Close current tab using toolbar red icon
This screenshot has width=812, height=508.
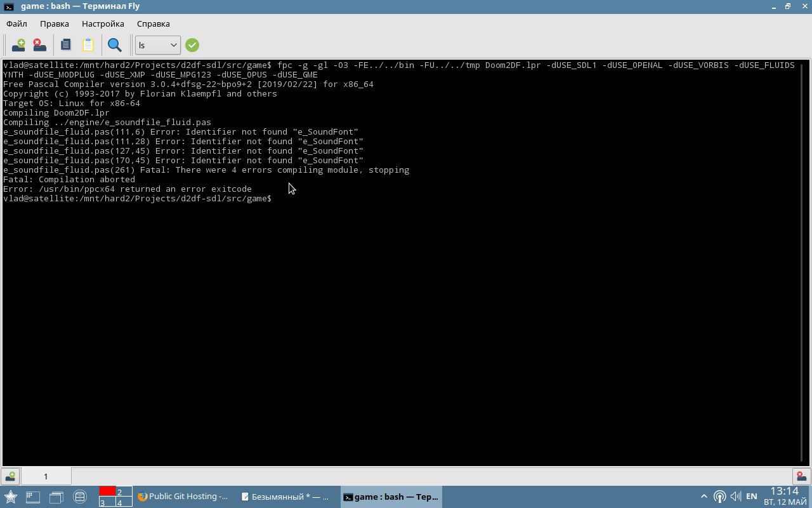[x=39, y=45]
